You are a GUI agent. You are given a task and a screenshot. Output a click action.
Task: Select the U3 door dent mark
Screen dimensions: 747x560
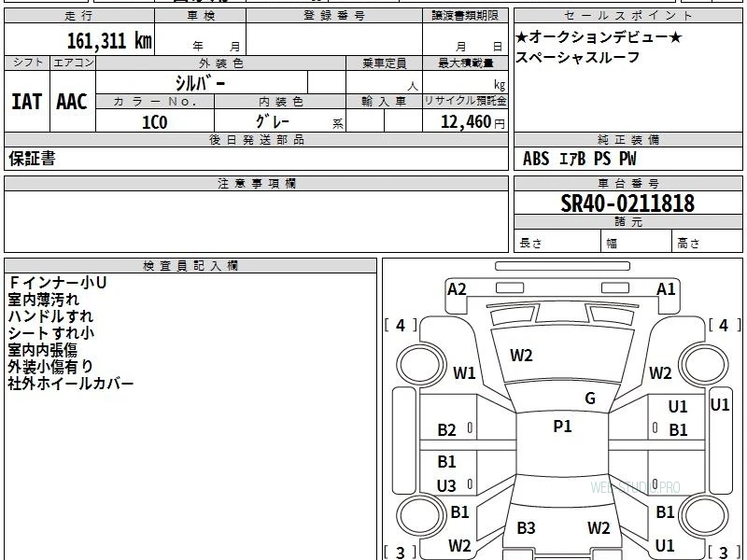point(446,485)
